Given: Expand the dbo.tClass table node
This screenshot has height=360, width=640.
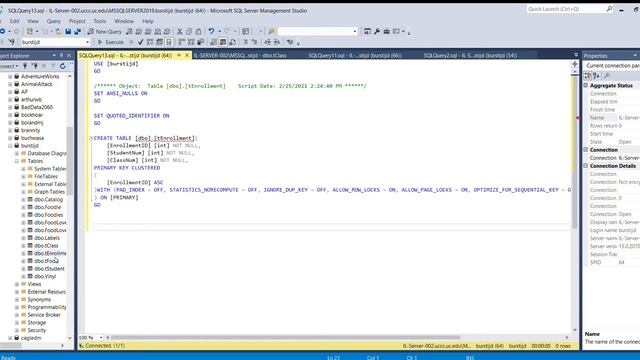Looking at the screenshot, I should 23,246.
